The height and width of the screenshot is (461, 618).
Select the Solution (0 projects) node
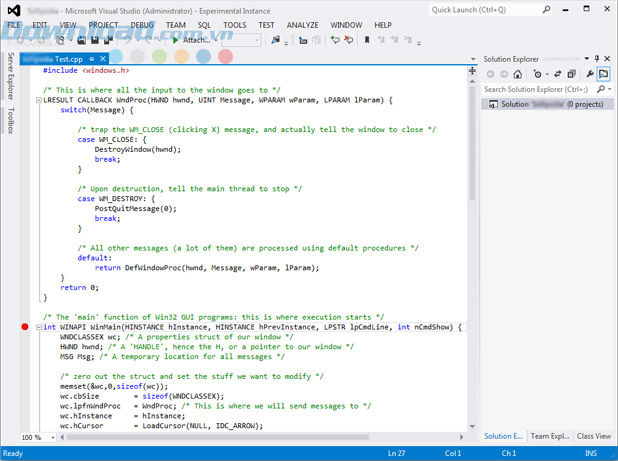coord(547,104)
